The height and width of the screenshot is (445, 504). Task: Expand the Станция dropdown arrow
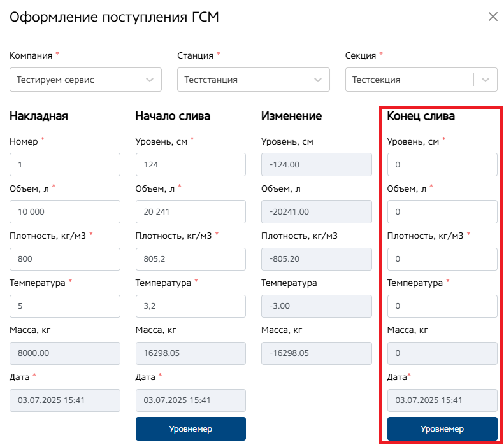coord(317,80)
